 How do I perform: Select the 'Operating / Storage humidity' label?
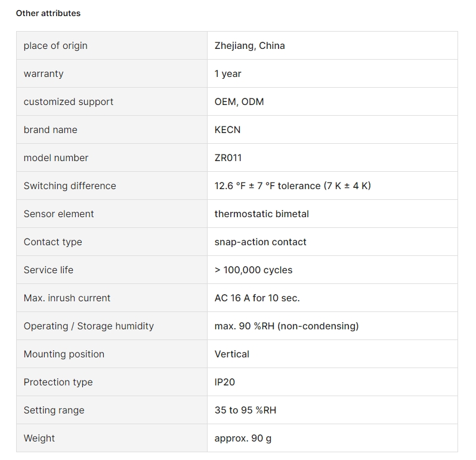[x=89, y=326]
